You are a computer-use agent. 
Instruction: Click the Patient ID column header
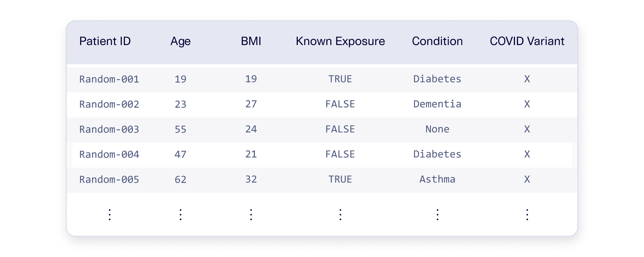(105, 41)
